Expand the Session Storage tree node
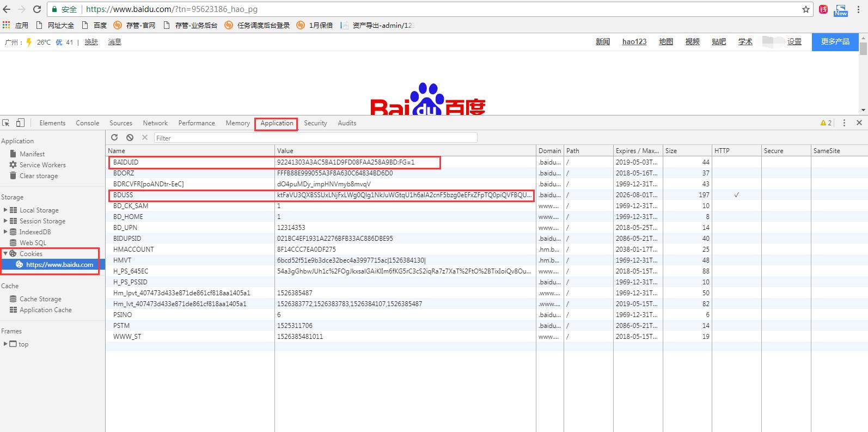Screen dimensions: 868x432 point(5,221)
